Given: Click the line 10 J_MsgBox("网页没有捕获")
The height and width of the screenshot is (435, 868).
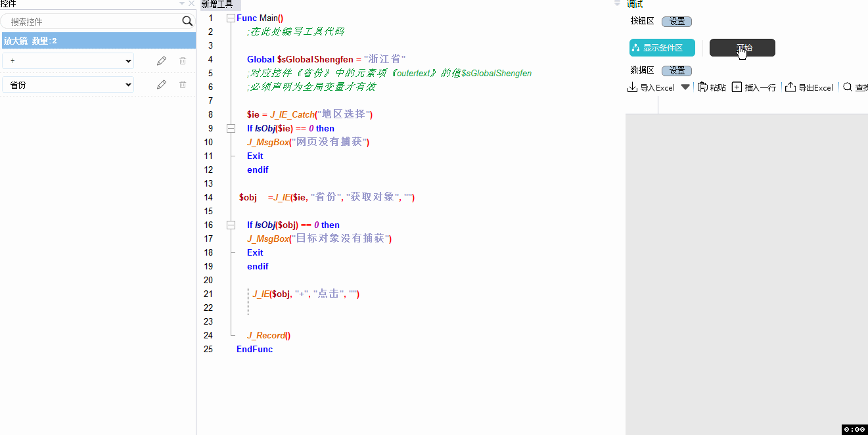Looking at the screenshot, I should [308, 142].
